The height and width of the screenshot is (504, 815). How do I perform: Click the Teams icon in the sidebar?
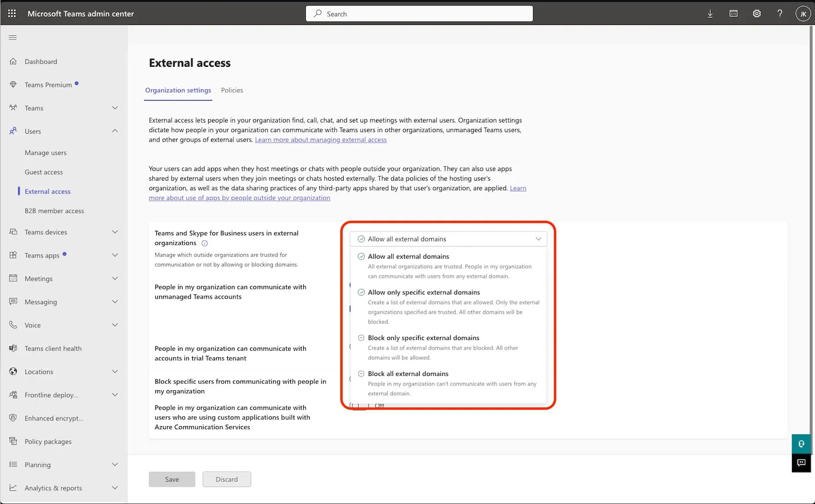point(13,108)
